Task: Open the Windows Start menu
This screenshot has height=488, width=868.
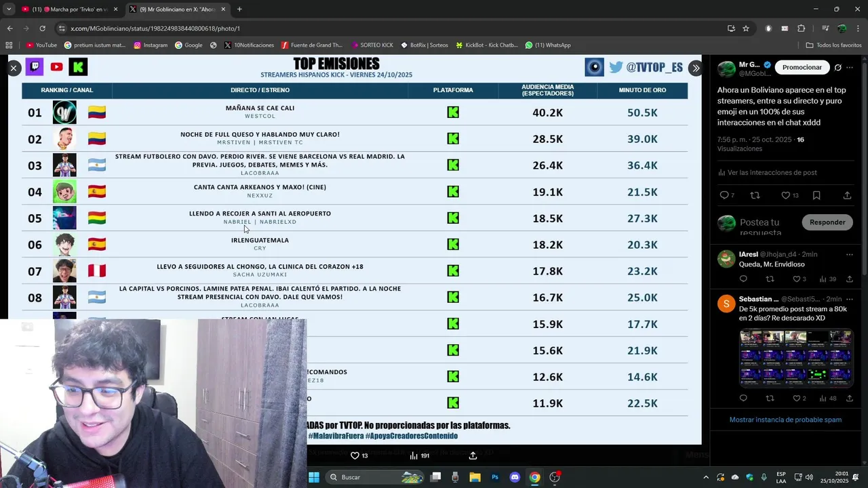Action: [314, 477]
